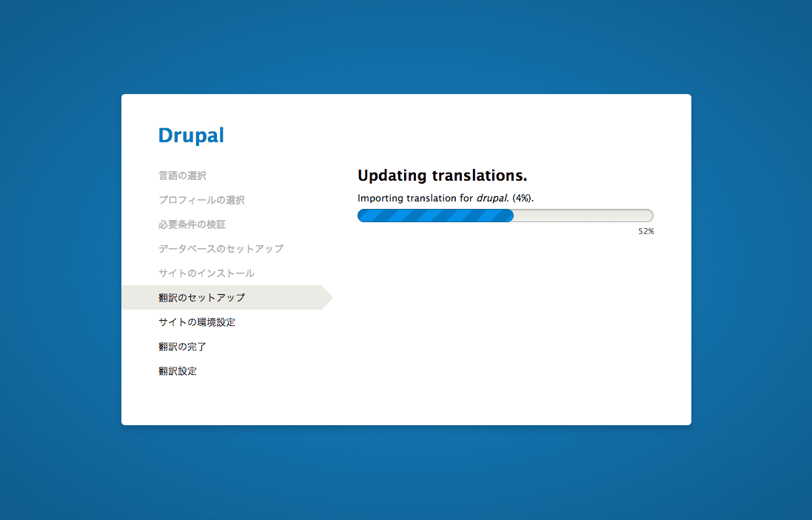
Task: Click the Drupal site name heading
Action: tap(191, 136)
